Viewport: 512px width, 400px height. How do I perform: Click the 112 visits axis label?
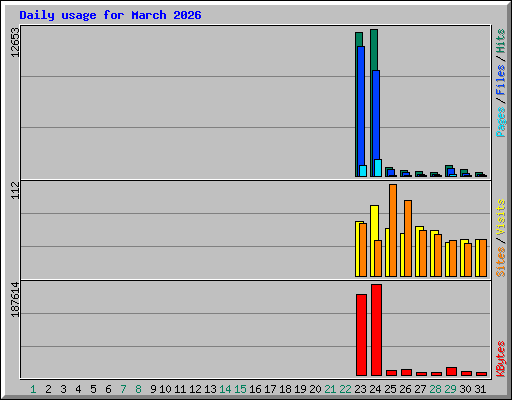(15, 191)
